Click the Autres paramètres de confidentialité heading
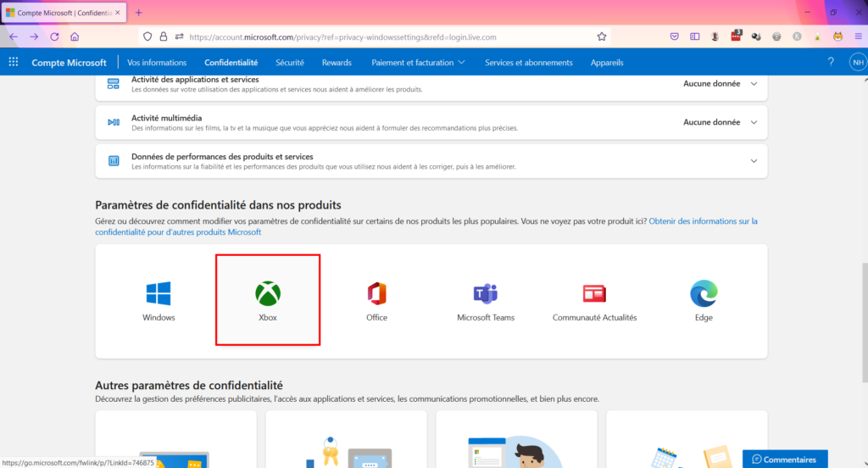Viewport: 868px width, 468px height. point(189,385)
